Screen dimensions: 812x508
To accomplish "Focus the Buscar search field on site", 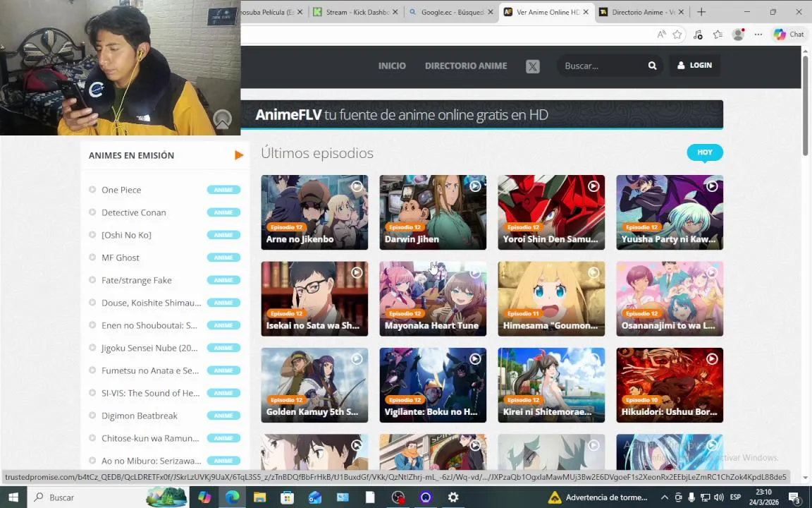I will tap(603, 66).
